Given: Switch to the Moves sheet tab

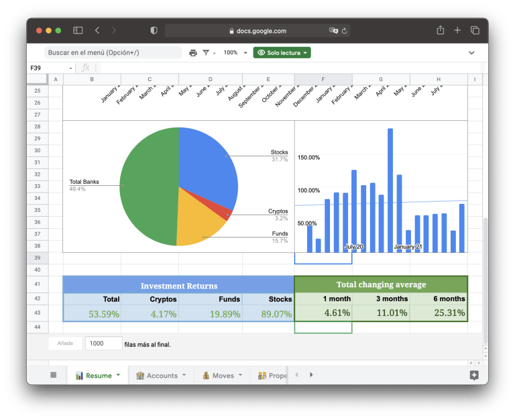Looking at the screenshot, I should (x=222, y=376).
